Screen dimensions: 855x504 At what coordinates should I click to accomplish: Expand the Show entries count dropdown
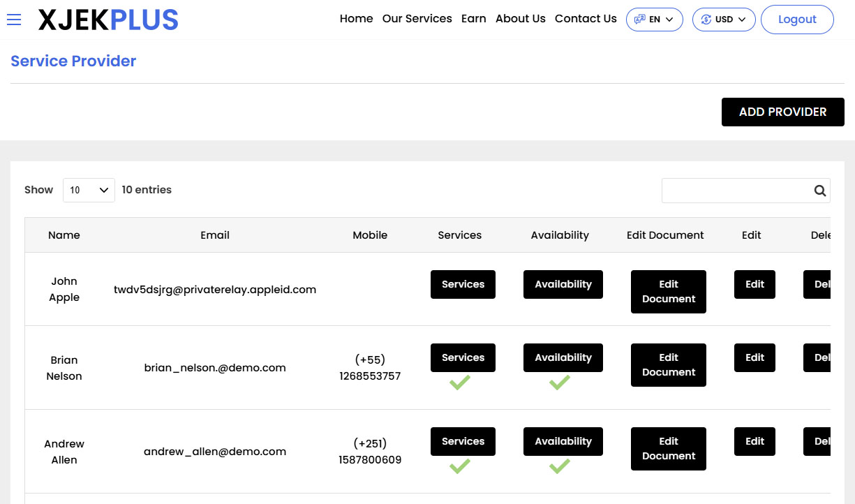point(89,190)
